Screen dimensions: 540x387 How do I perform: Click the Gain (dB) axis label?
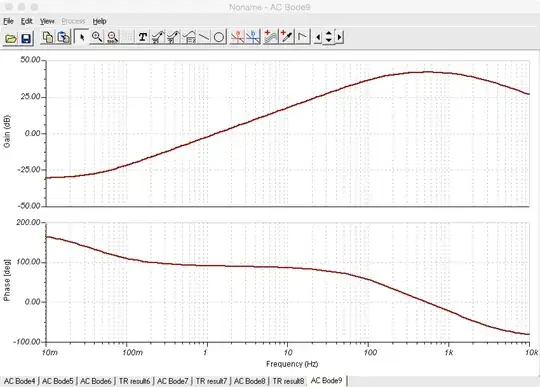pos(7,131)
